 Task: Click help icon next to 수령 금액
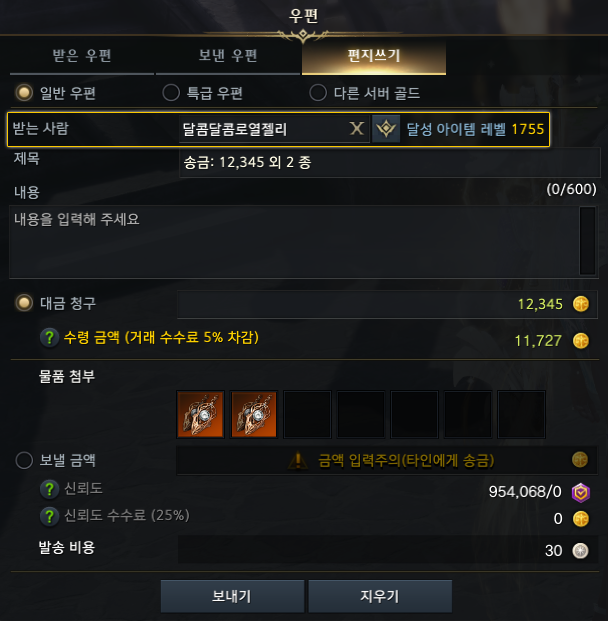click(50, 337)
